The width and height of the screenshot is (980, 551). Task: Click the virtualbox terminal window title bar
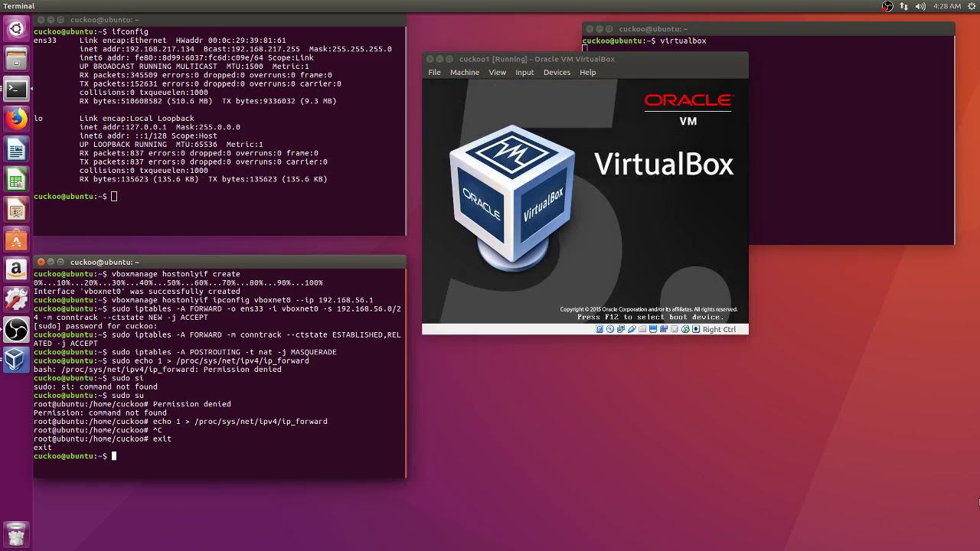tap(769, 29)
